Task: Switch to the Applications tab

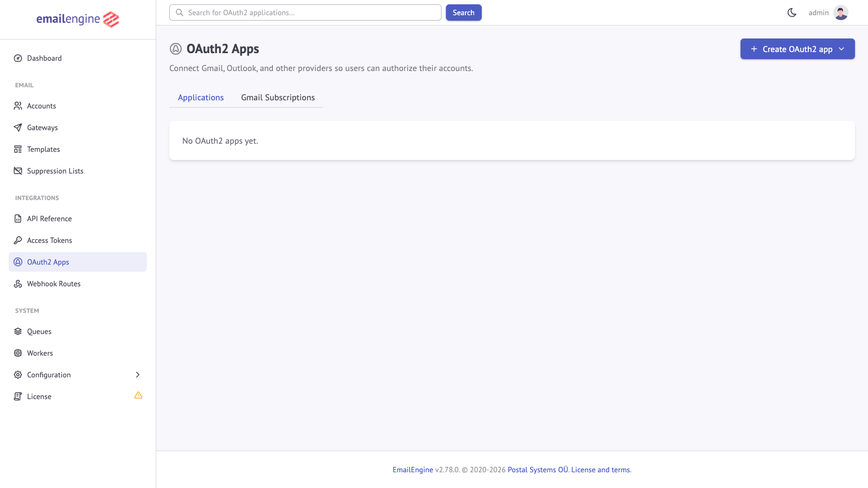Action: tap(201, 98)
